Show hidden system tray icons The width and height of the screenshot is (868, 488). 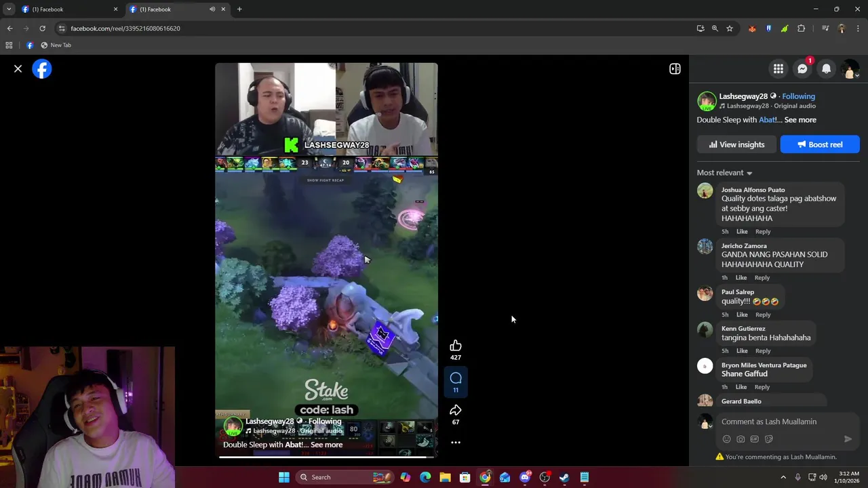coord(783,477)
